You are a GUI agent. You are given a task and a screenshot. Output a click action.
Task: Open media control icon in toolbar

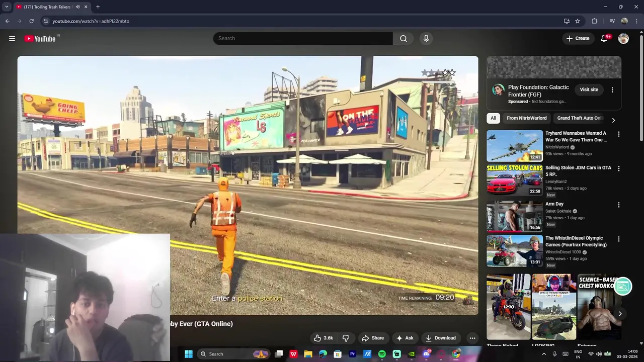(x=612, y=21)
